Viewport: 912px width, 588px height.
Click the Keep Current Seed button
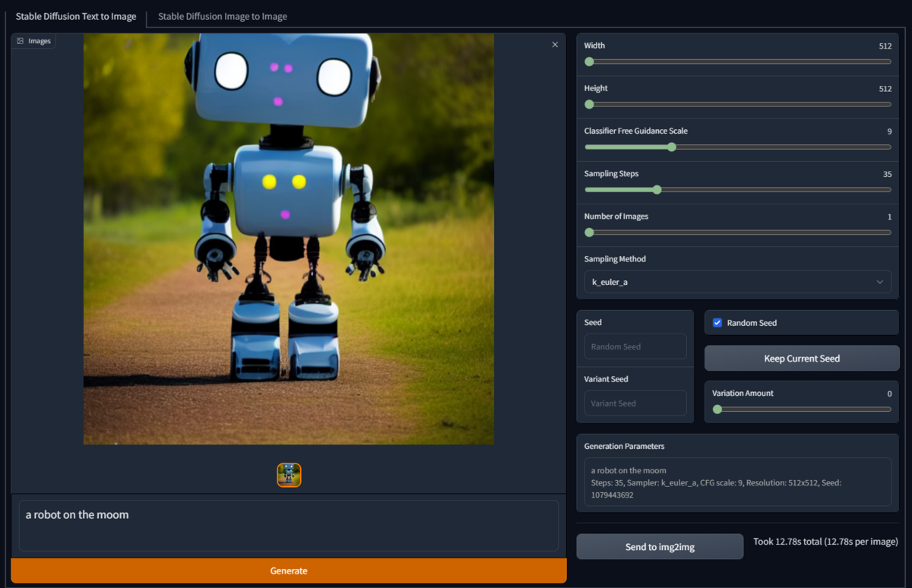coord(801,358)
